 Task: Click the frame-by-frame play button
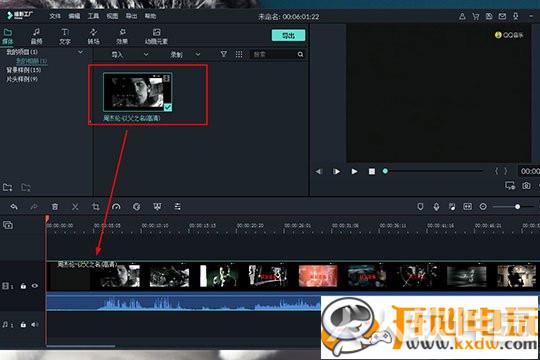(x=336, y=171)
